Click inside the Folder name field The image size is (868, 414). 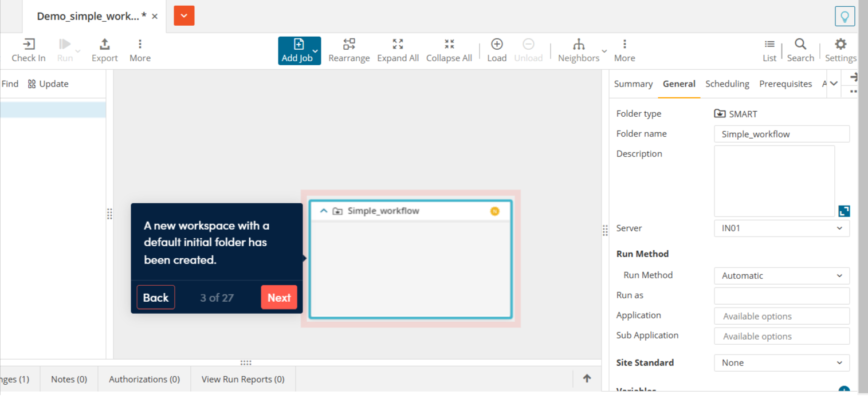(781, 133)
